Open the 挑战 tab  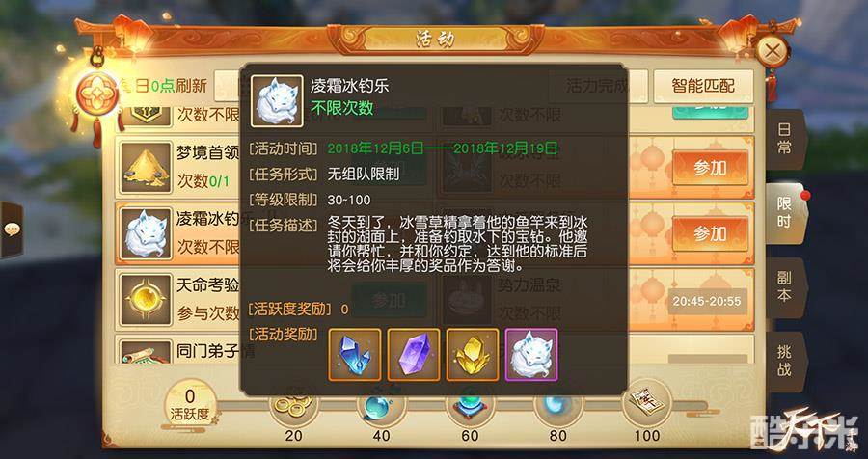coord(784,360)
